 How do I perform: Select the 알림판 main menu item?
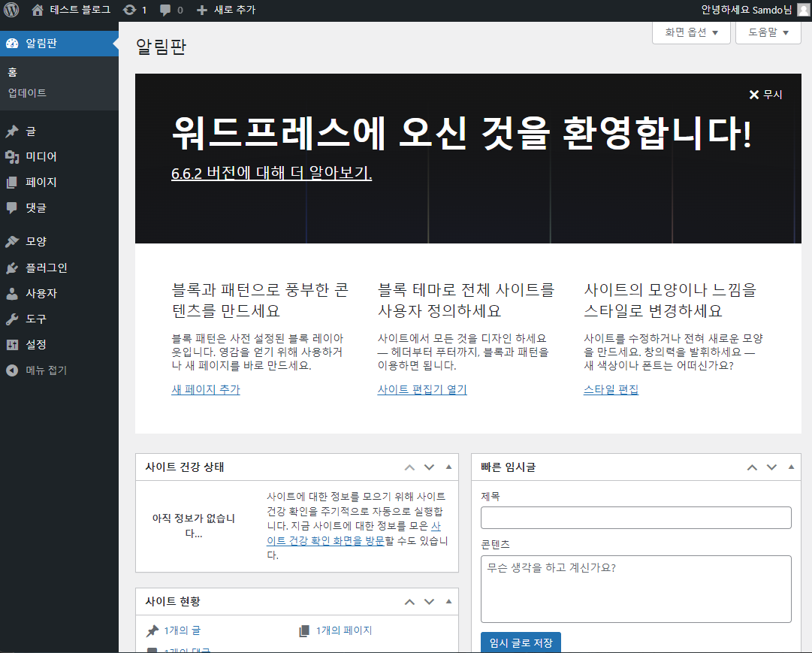tap(59, 44)
